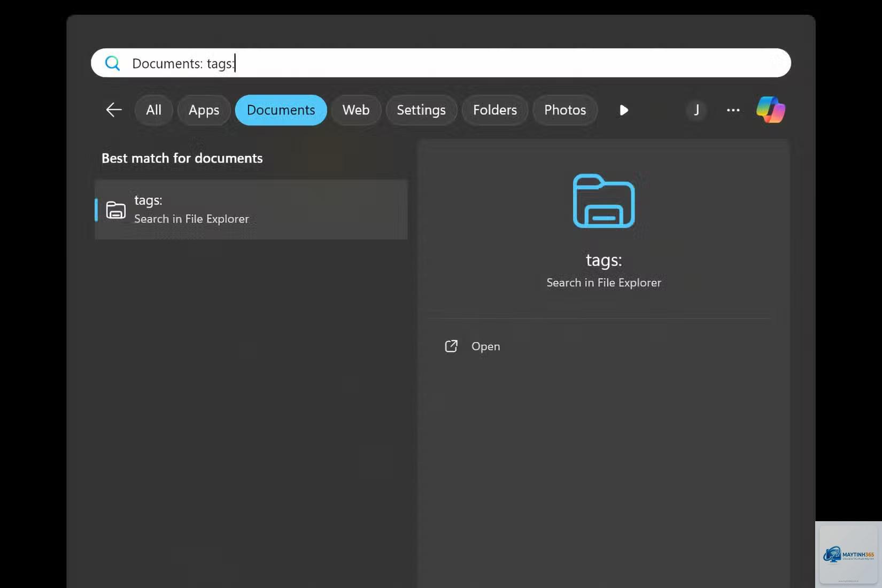The image size is (882, 588).
Task: Switch to the Apps filter tab
Action: point(204,110)
